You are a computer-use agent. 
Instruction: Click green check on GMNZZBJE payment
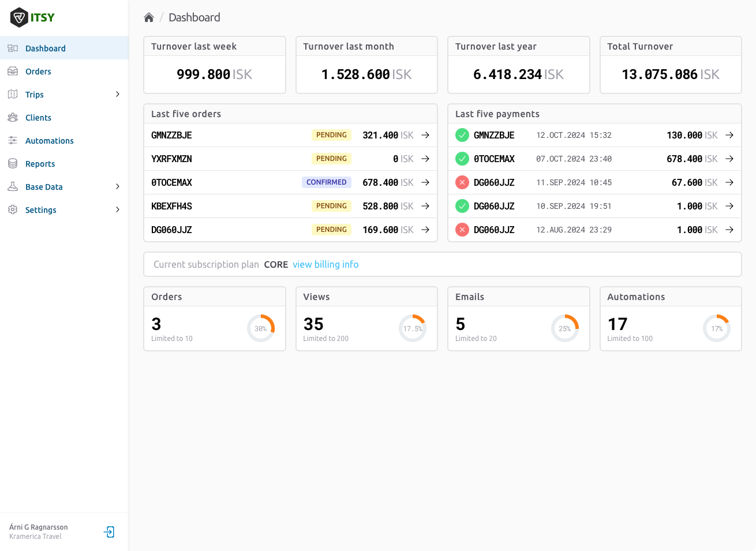(x=462, y=135)
